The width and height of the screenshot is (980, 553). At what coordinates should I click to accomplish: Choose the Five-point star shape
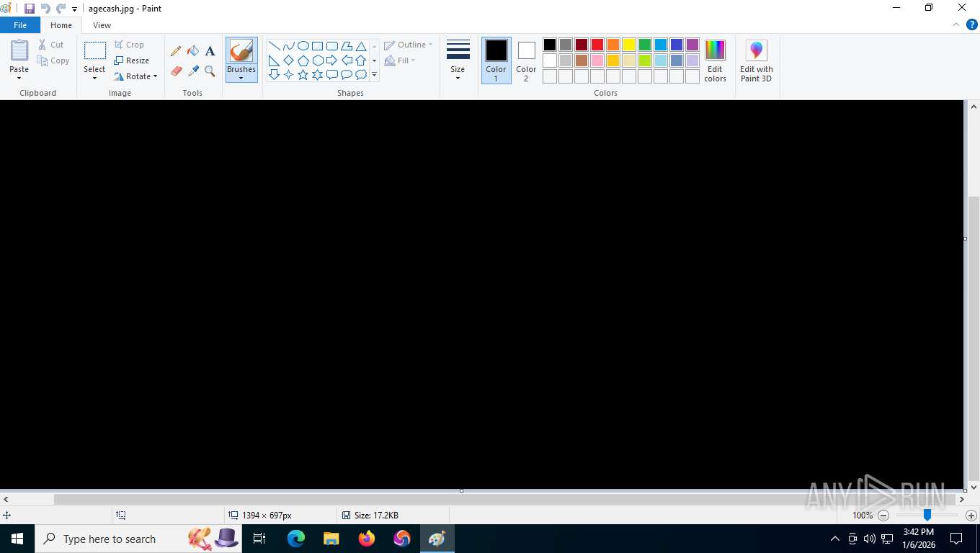(303, 74)
